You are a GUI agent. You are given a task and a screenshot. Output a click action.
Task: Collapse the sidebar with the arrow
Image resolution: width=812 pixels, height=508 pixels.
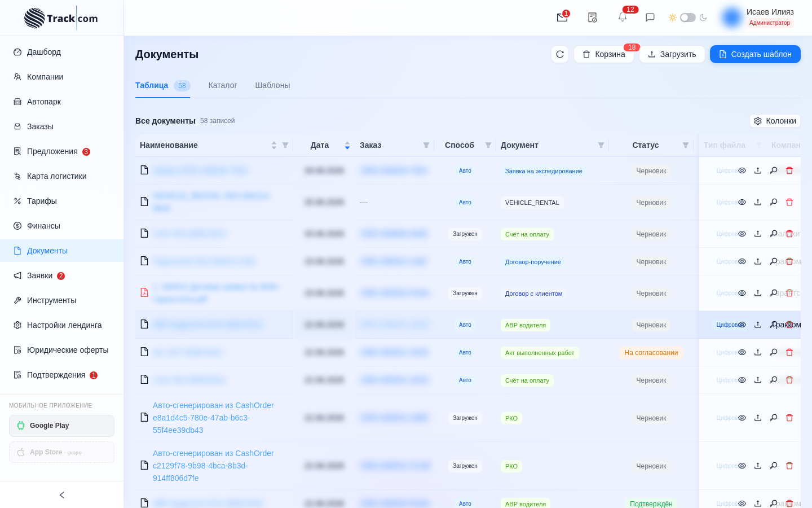pos(62,495)
